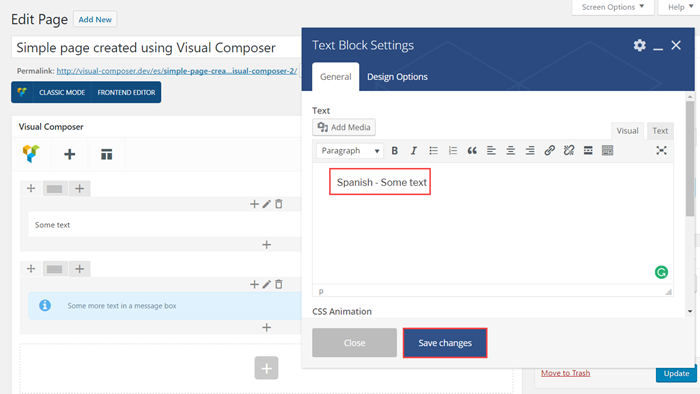This screenshot has width=700, height=394.
Task: Click the editor resize grip corner
Action: [x=668, y=292]
